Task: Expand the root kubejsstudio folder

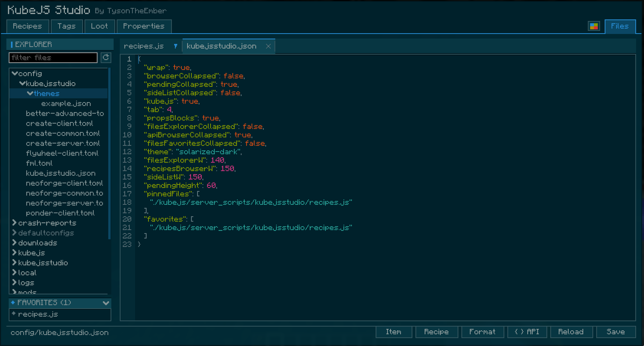Action: [x=14, y=263]
